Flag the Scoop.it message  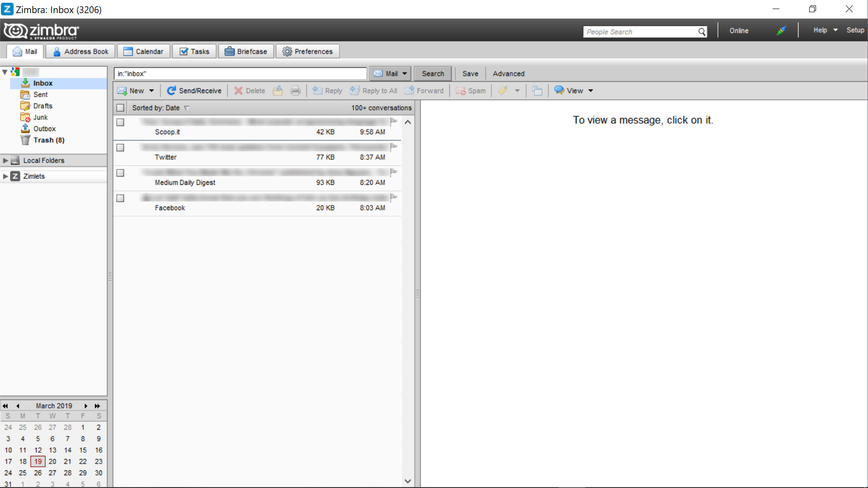click(x=393, y=122)
